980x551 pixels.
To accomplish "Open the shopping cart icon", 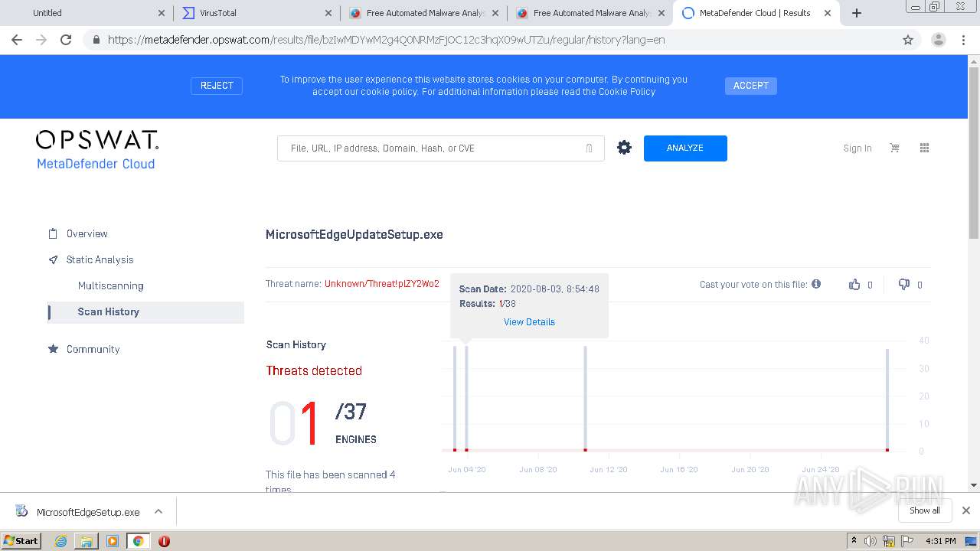I will point(894,148).
